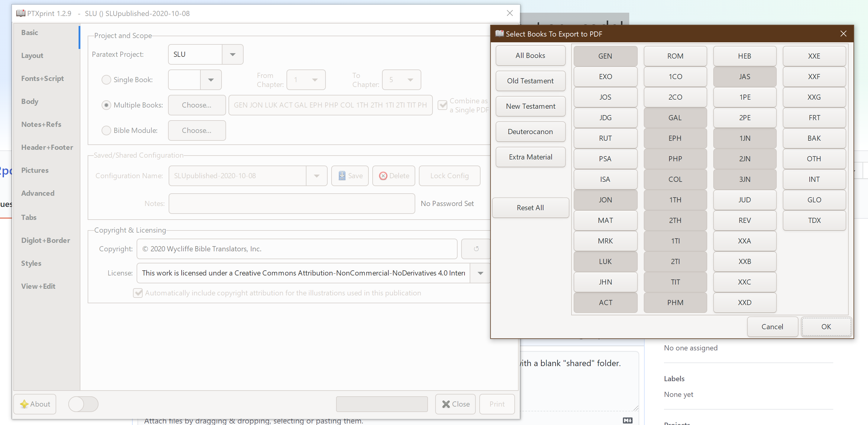Flip the toggle switch next to About

[83, 404]
